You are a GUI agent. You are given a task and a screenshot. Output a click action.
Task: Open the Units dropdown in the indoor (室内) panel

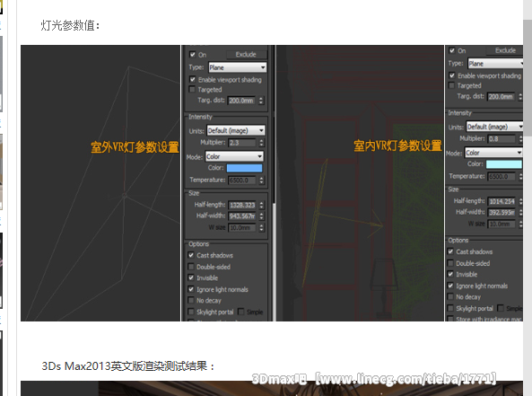(494, 127)
